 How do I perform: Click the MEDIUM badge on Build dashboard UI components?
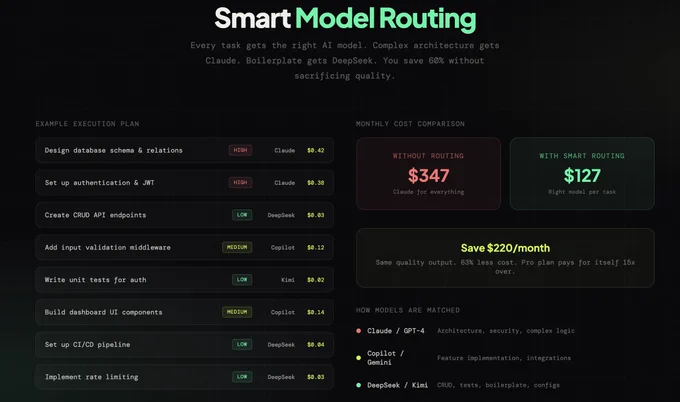[x=237, y=312]
